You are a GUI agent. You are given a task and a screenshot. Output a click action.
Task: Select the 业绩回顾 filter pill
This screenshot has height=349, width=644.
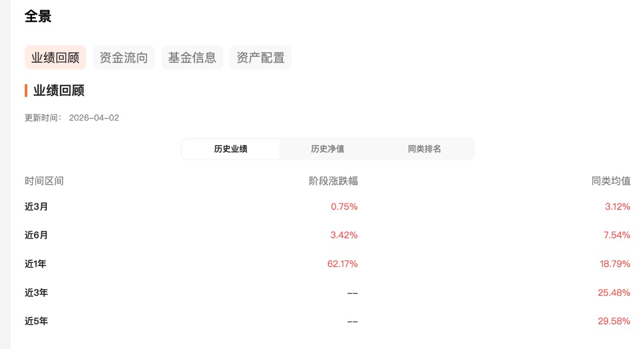pos(55,57)
